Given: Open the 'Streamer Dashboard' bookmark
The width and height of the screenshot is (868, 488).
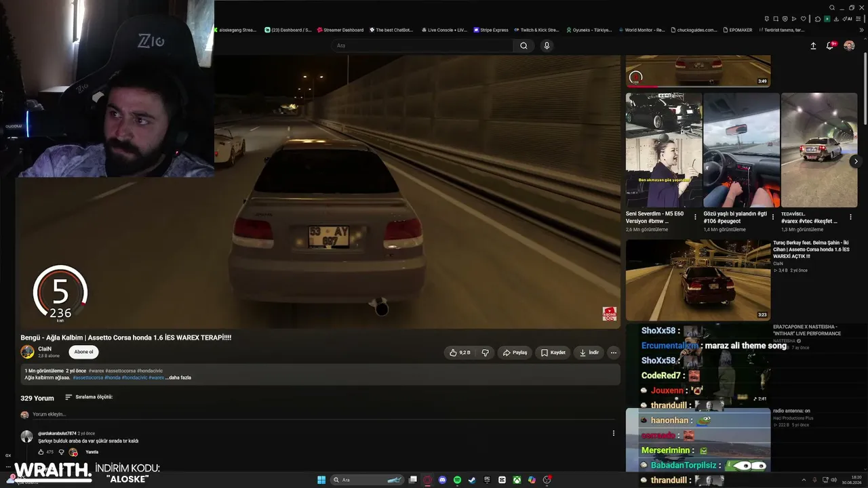Looking at the screenshot, I should pyautogui.click(x=339, y=30).
